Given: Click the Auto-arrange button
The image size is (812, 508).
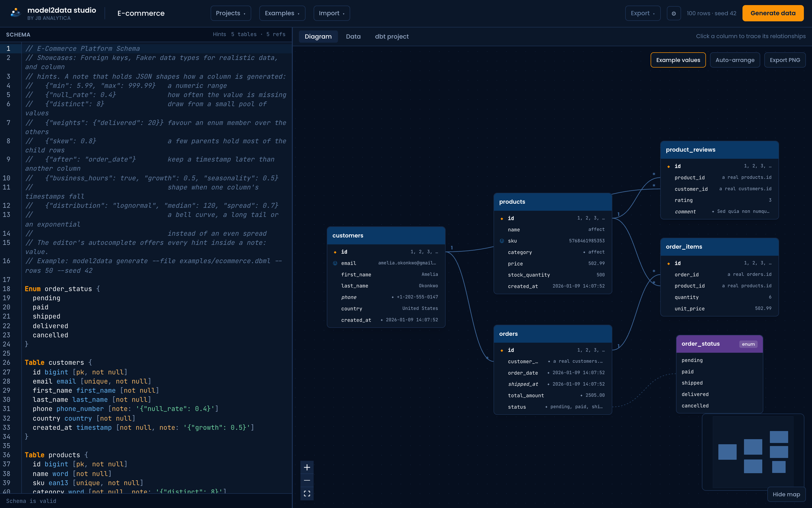Looking at the screenshot, I should pos(735,60).
